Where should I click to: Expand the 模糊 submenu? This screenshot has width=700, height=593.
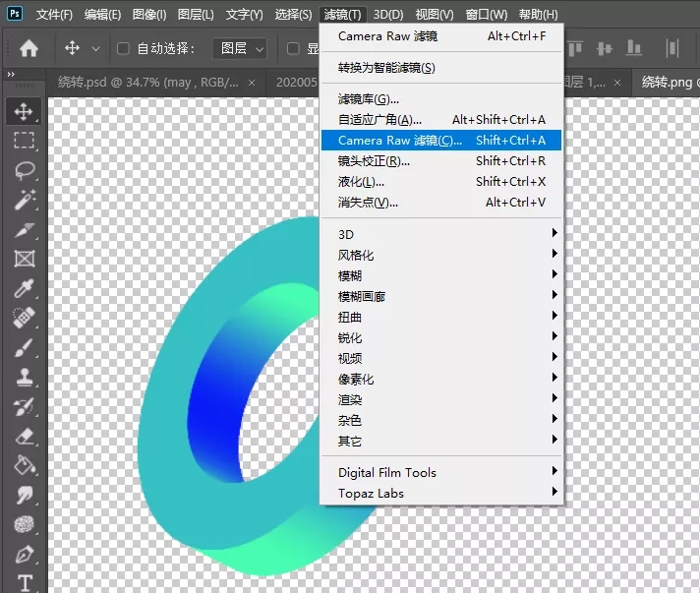tap(441, 275)
